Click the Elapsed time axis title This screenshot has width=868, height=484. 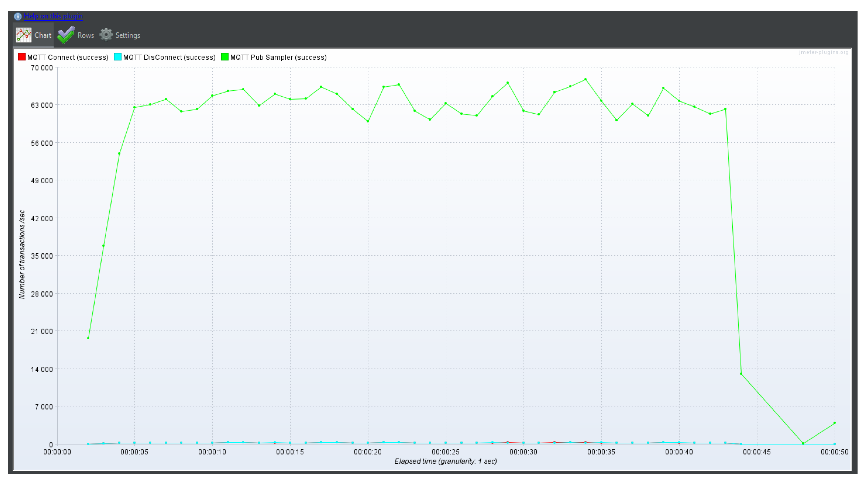[x=445, y=461]
